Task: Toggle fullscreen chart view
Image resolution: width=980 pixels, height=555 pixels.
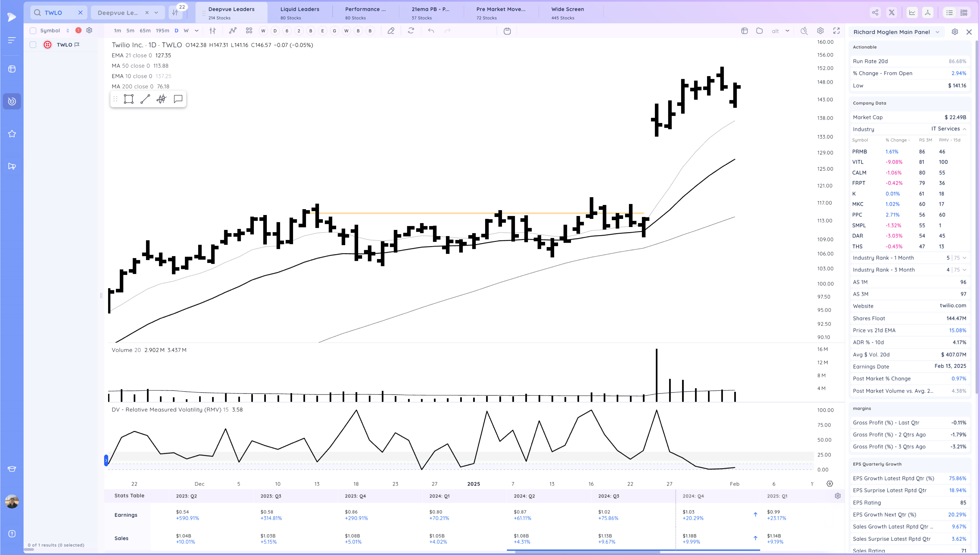Action: tap(836, 31)
